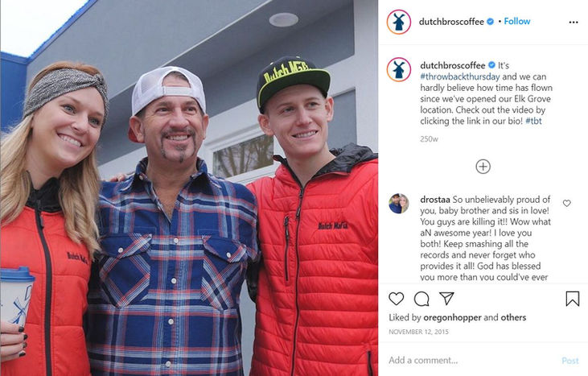The image size is (588, 376).
Task: Open the three-dot more options menu
Action: click(x=574, y=23)
